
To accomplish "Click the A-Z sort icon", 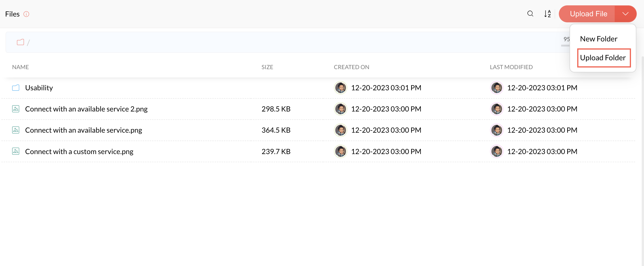I will tap(547, 14).
